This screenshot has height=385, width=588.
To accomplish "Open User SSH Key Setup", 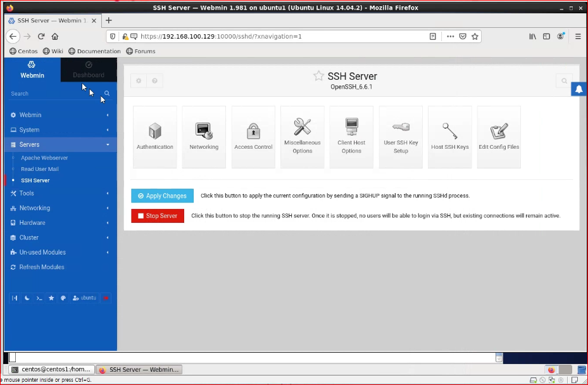I will pyautogui.click(x=401, y=137).
